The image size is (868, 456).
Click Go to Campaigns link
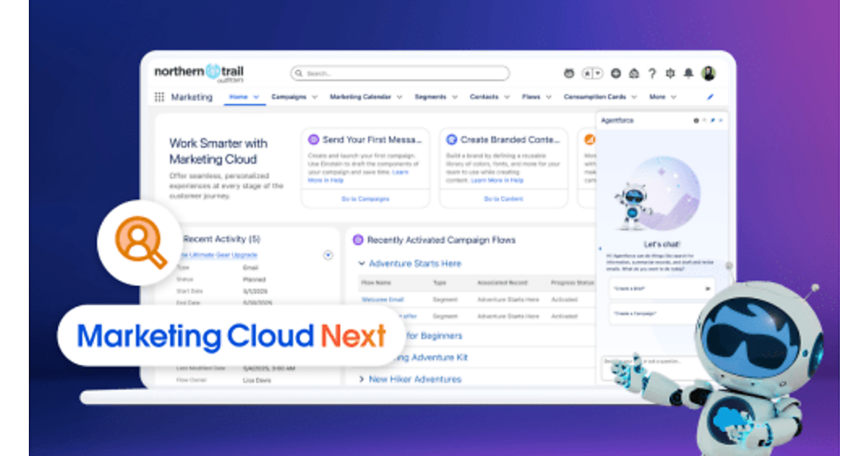(x=365, y=198)
